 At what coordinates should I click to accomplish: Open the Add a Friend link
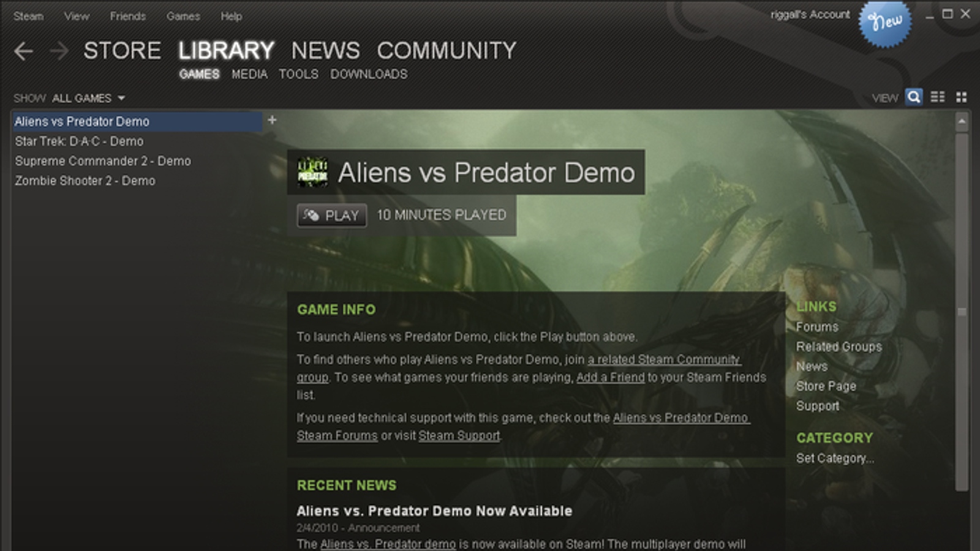pos(611,377)
